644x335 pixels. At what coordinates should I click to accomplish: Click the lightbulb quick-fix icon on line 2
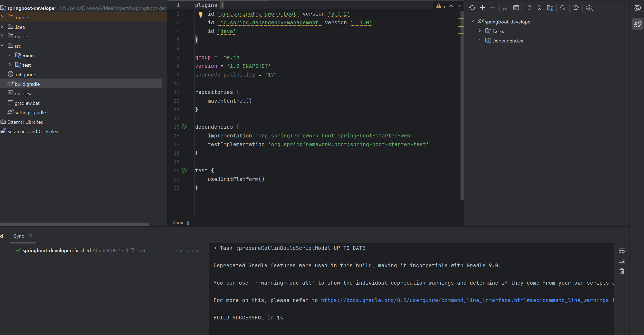(200, 14)
